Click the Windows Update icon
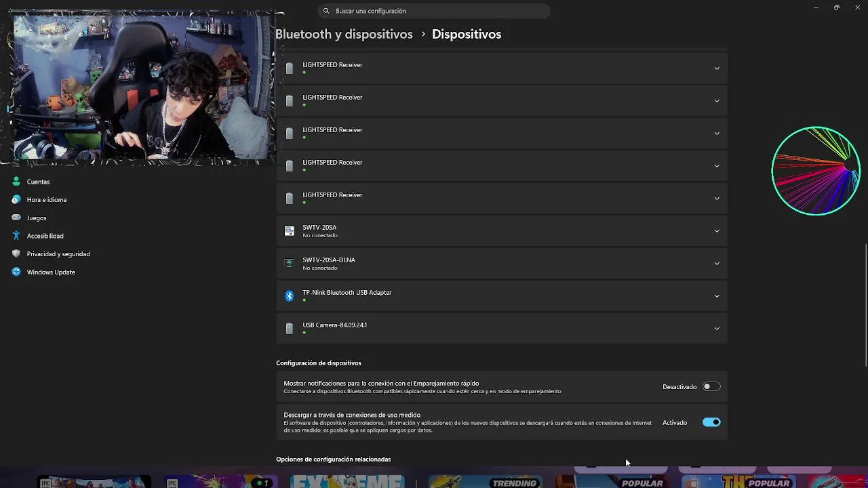868x488 pixels. point(16,272)
